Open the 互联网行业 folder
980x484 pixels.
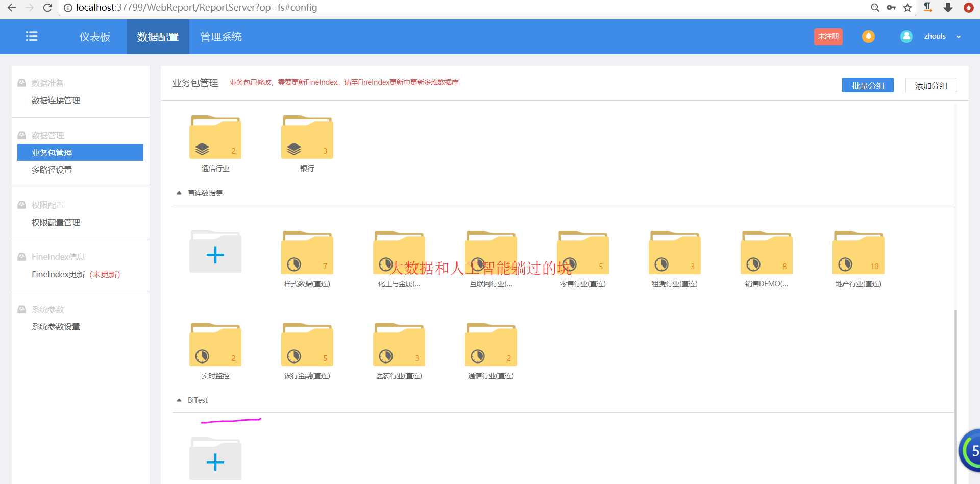491,252
